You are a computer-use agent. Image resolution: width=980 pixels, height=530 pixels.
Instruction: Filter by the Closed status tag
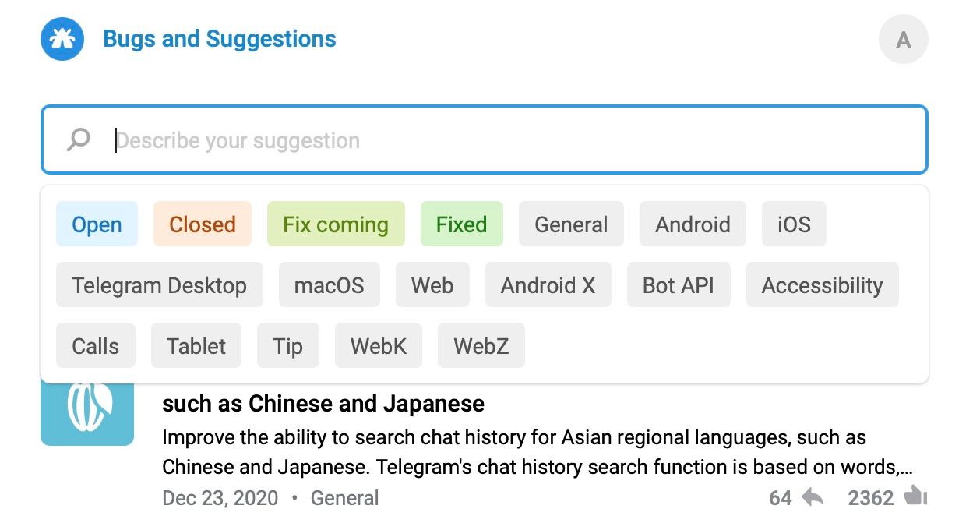coord(203,224)
